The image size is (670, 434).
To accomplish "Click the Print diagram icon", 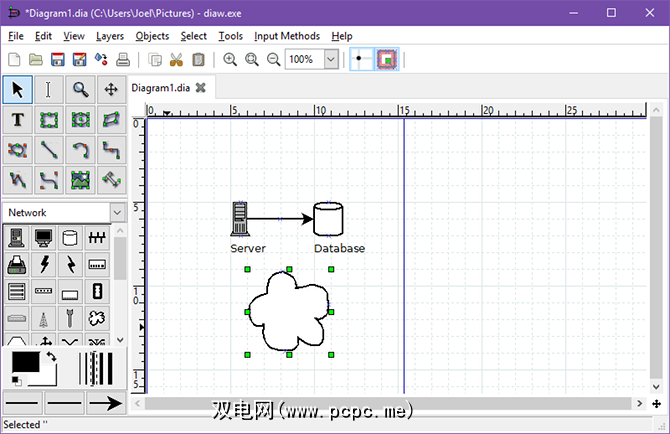I will (x=122, y=60).
